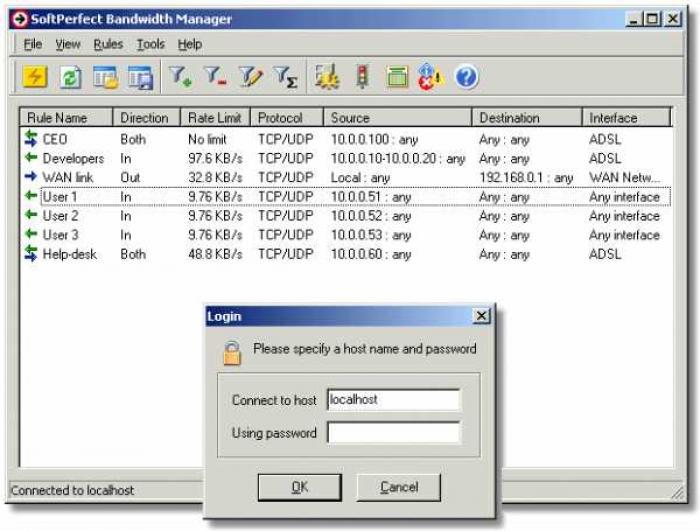Select the User 1 rule name
This screenshot has height=531, width=700.
[60, 197]
